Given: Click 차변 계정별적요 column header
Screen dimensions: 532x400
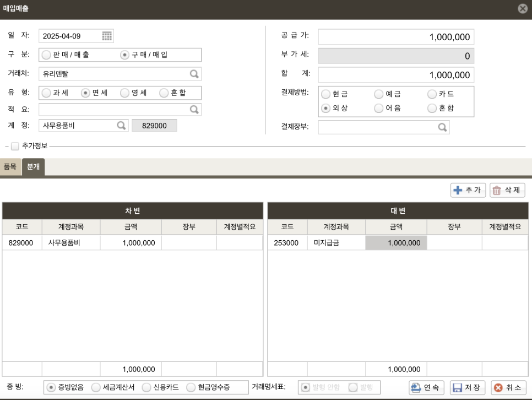Looking at the screenshot, I should tap(240, 227).
